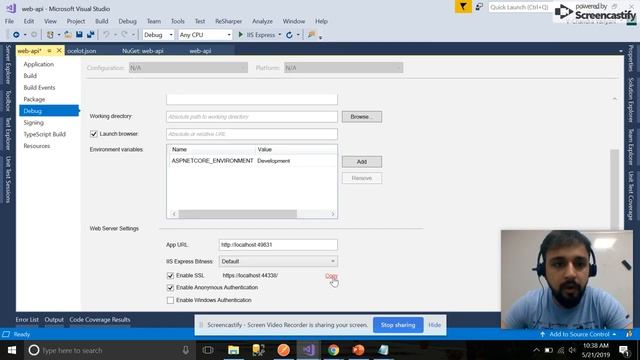Screen dimensions: 640x360
Task: Expand the IIS Express launch target arrow
Action: [x=280, y=35]
